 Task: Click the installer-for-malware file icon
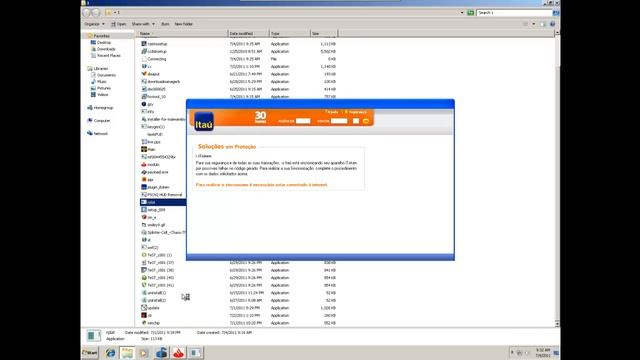point(144,119)
